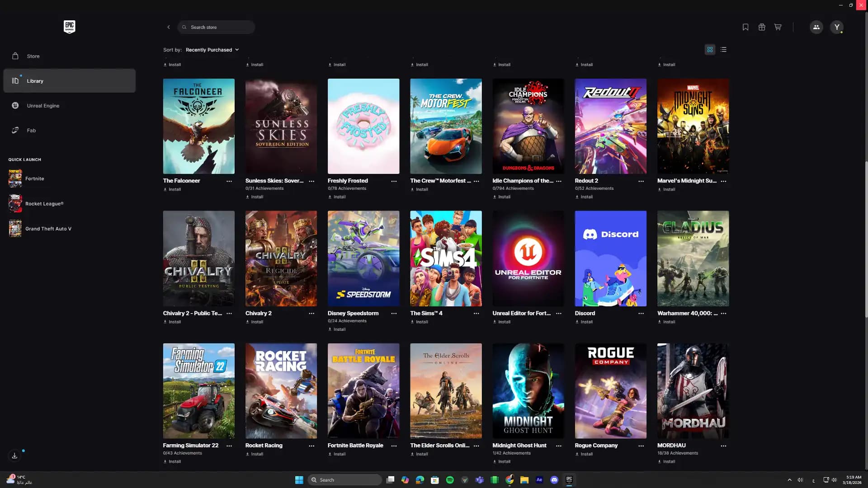Open the Sort by Recently Purchased dropdown
Viewport: 868px width, 488px height.
coord(212,50)
